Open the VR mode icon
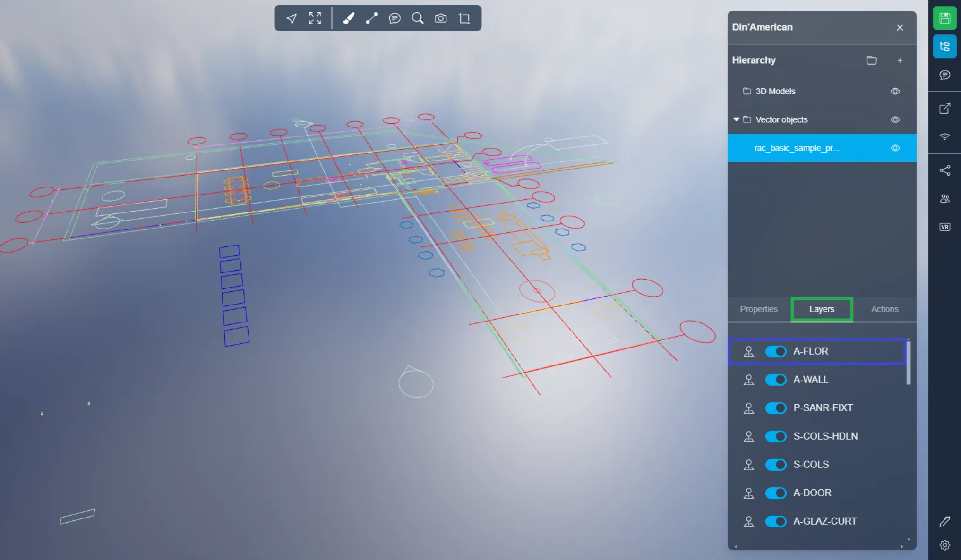 click(944, 227)
